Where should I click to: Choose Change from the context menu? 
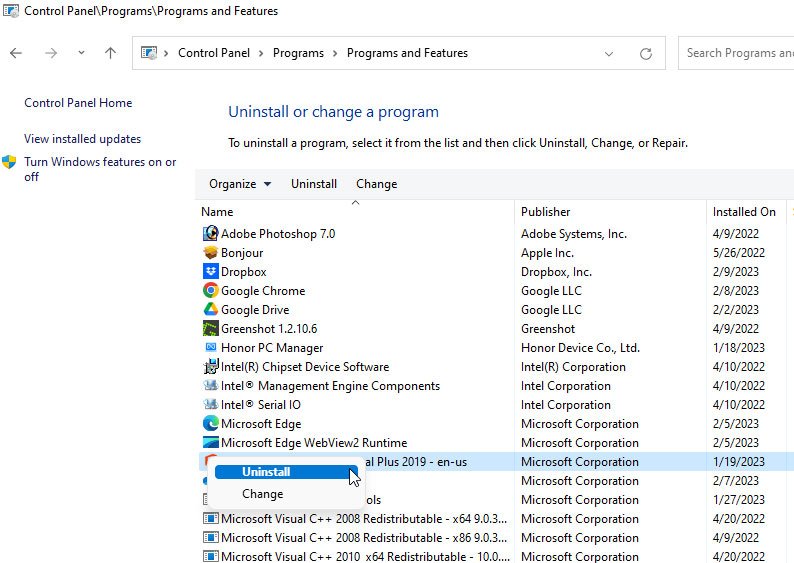[262, 494]
